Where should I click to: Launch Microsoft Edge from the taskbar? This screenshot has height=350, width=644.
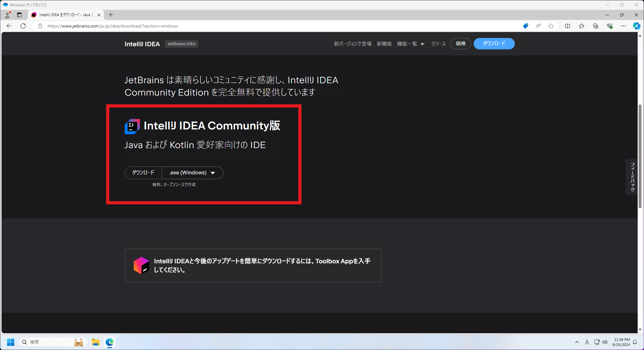click(109, 342)
